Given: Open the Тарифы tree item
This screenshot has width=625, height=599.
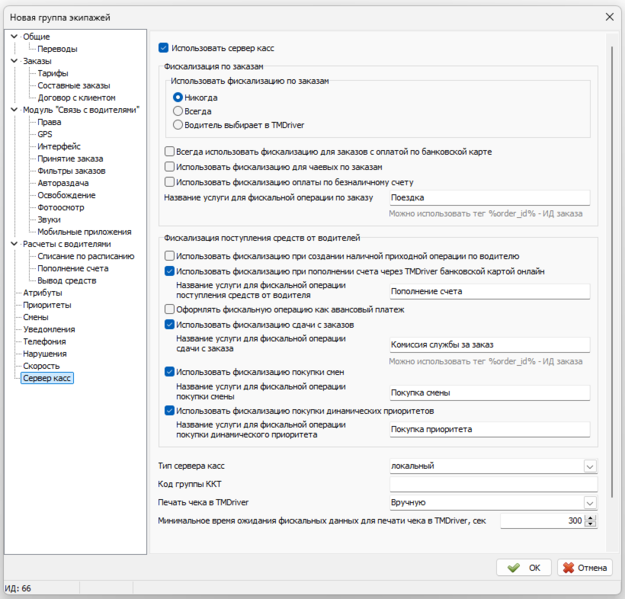Looking at the screenshot, I should coord(53,73).
